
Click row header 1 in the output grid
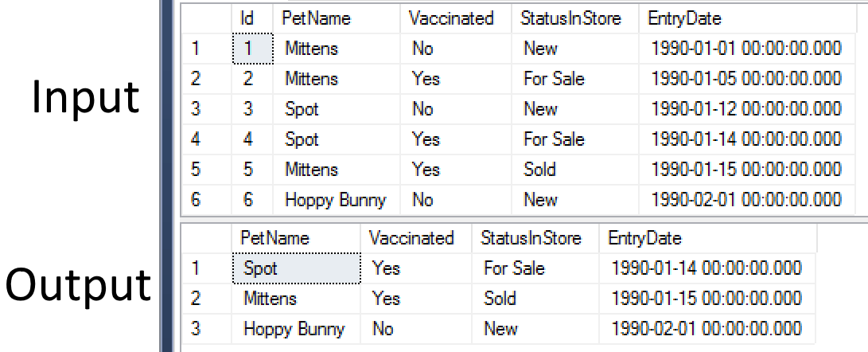[196, 268]
